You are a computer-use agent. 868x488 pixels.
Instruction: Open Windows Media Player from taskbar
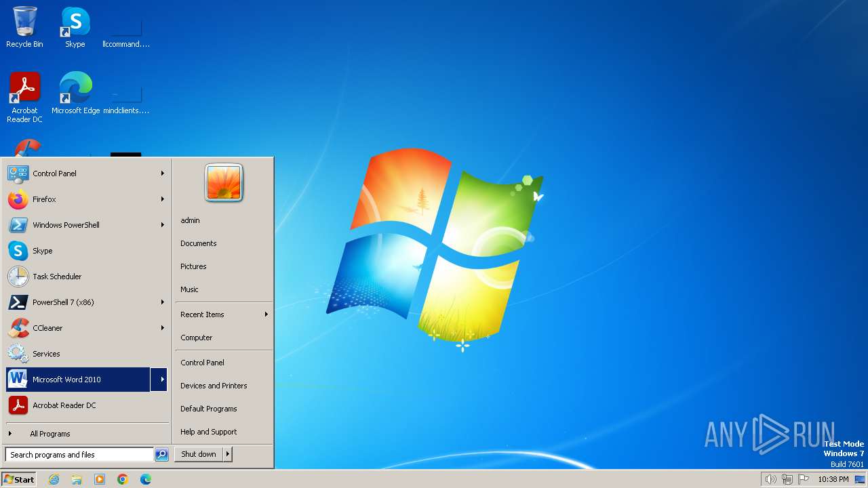(x=100, y=479)
